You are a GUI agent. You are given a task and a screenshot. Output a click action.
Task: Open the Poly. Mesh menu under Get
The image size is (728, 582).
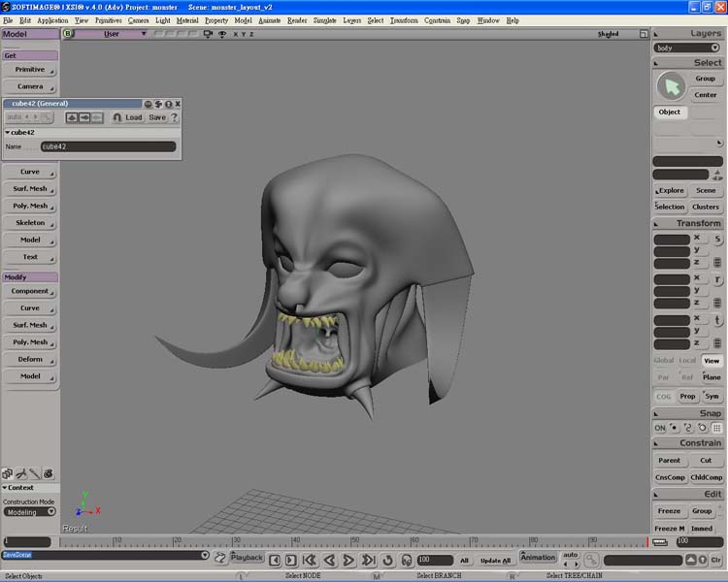[31, 206]
